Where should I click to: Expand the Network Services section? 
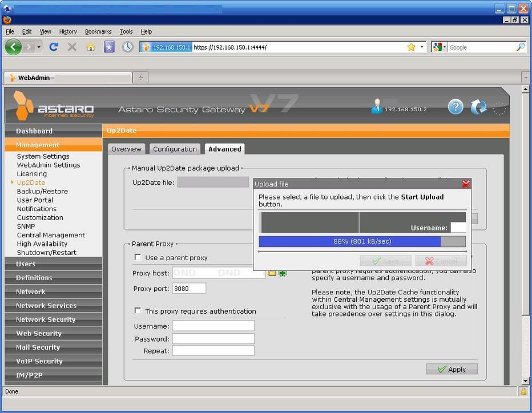coord(53,306)
